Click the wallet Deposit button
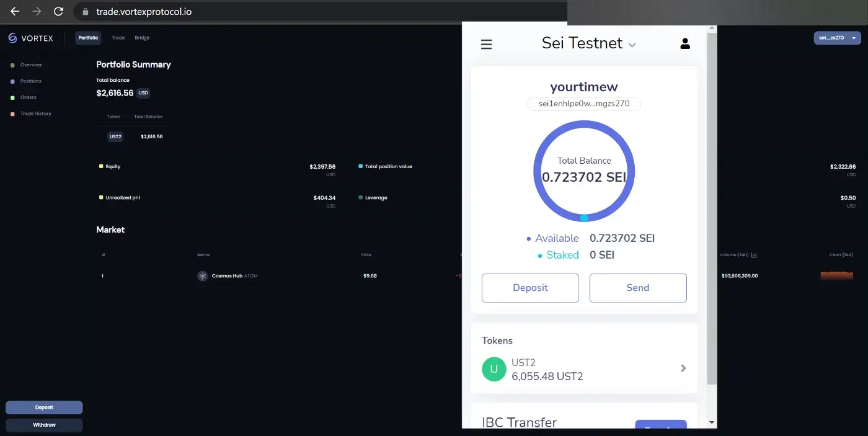The height and width of the screenshot is (436, 868). (x=530, y=288)
